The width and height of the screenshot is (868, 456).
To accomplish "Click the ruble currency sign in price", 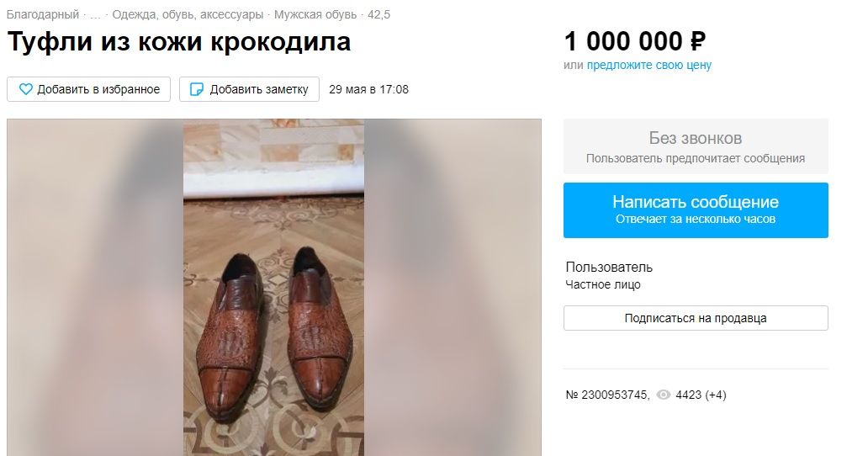I will click(696, 40).
